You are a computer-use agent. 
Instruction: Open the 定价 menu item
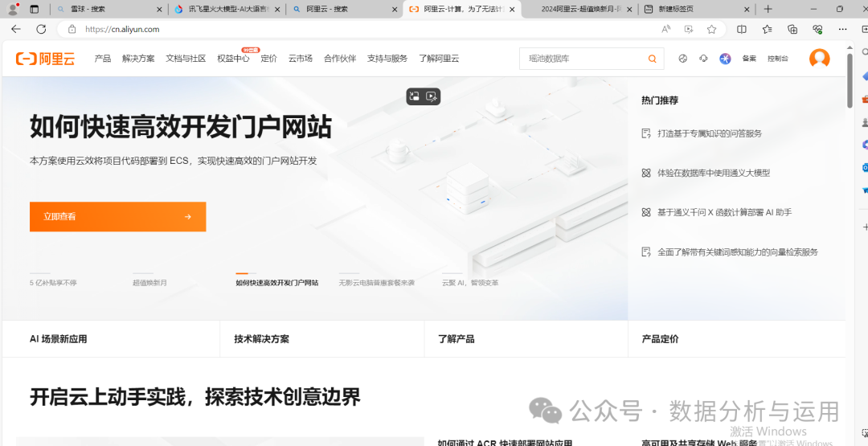268,59
